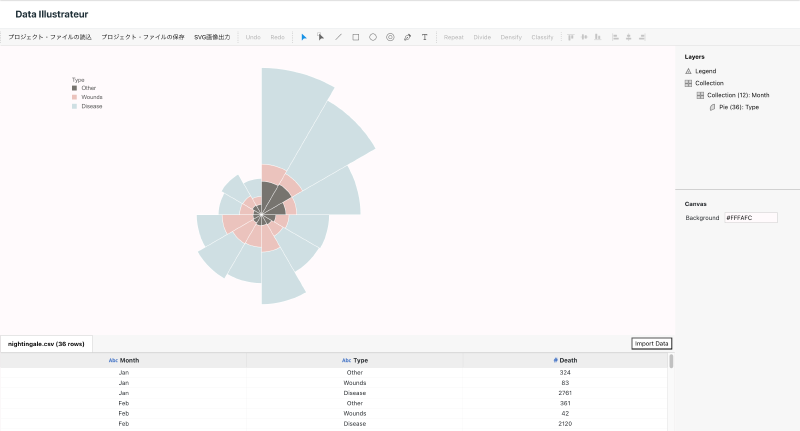Image resolution: width=800 pixels, height=431 pixels.
Task: Click the Wounds legend pink swatch
Action: click(x=74, y=97)
